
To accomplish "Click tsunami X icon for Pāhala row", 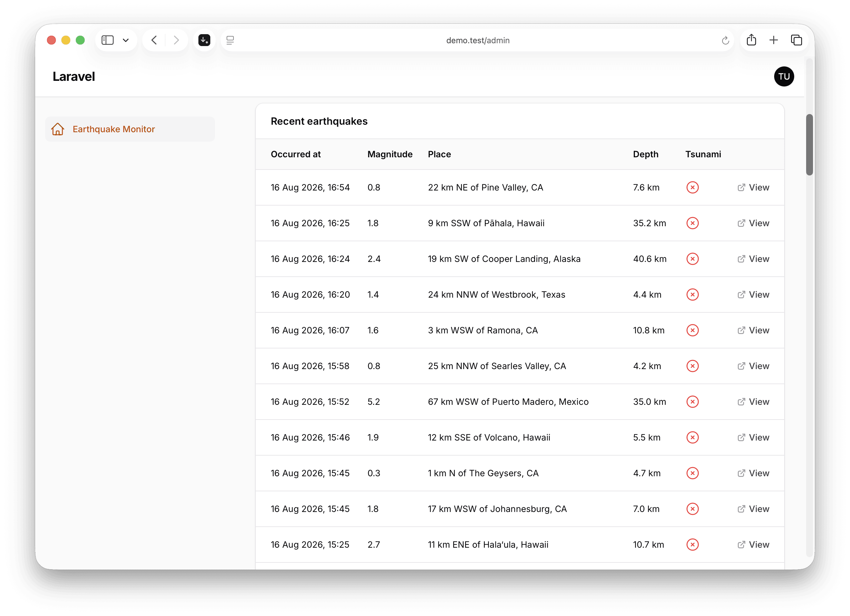I will pos(693,223).
